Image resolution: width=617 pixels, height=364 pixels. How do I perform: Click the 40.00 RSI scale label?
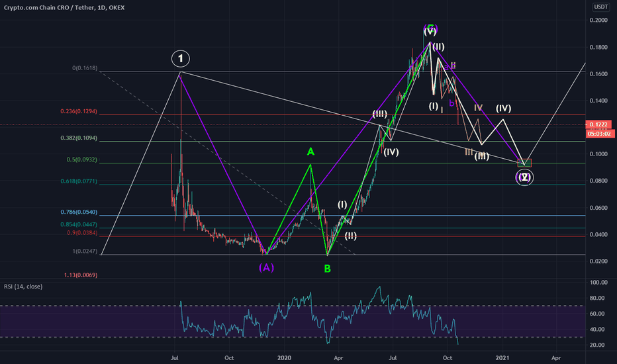coord(598,330)
